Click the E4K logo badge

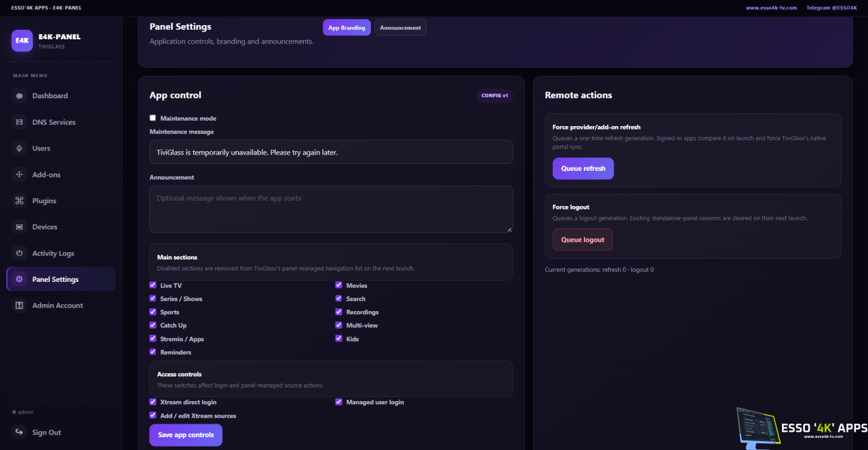(x=22, y=41)
